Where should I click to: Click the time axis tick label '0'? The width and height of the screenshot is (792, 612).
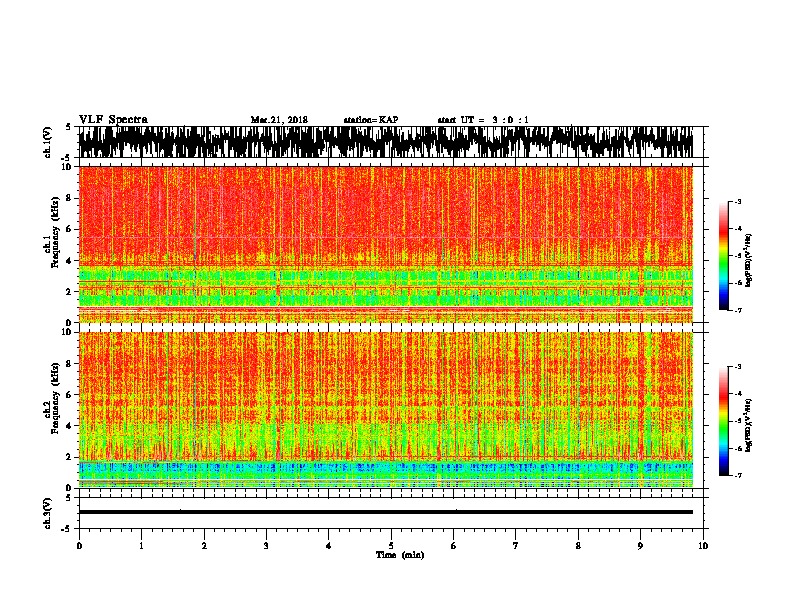pyautogui.click(x=79, y=546)
